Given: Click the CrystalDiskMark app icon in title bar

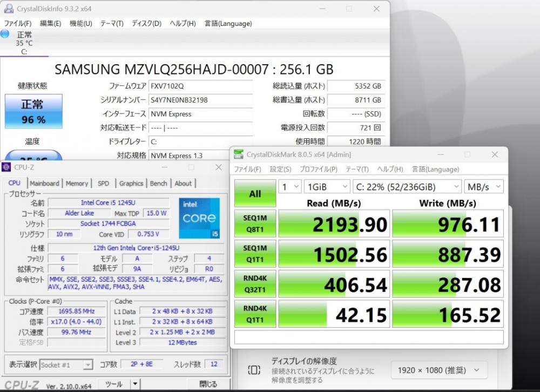Looking at the screenshot, I should pos(238,154).
